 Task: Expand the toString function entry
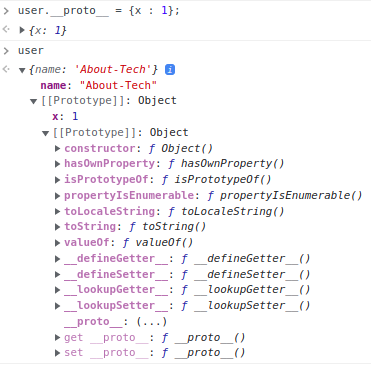(57, 227)
